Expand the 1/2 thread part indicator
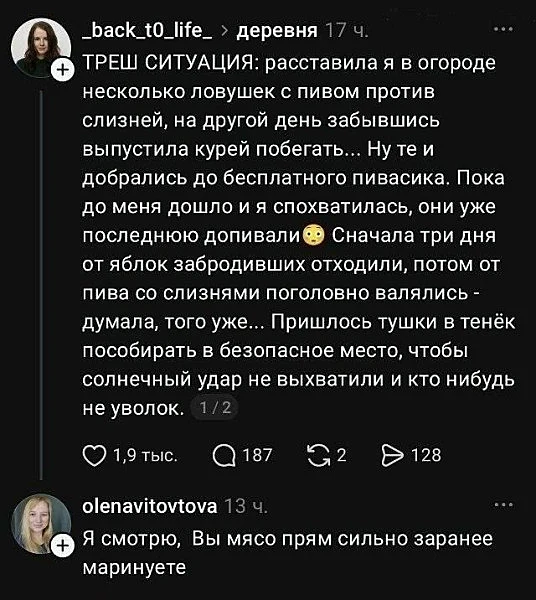The image size is (536, 600). tap(216, 408)
